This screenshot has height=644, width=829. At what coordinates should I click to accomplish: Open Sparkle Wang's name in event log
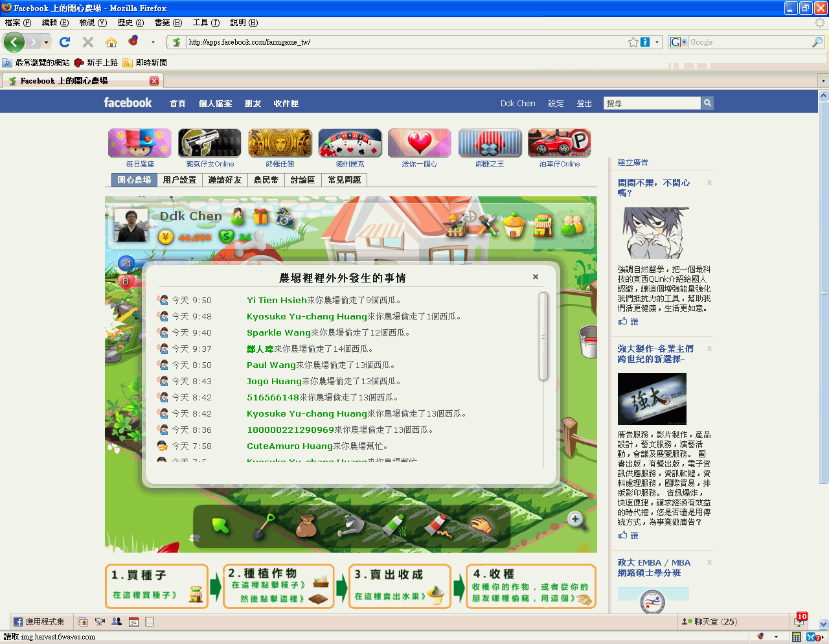pyautogui.click(x=278, y=332)
